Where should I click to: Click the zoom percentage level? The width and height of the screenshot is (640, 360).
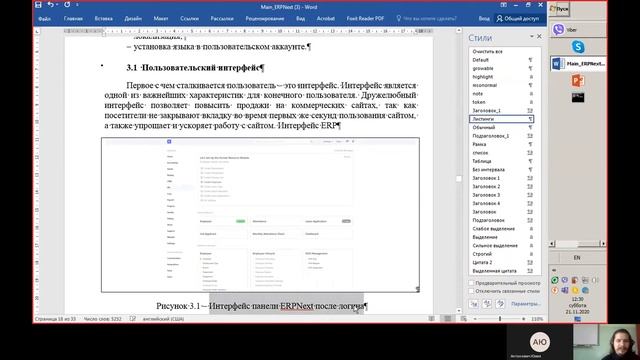pos(537,319)
